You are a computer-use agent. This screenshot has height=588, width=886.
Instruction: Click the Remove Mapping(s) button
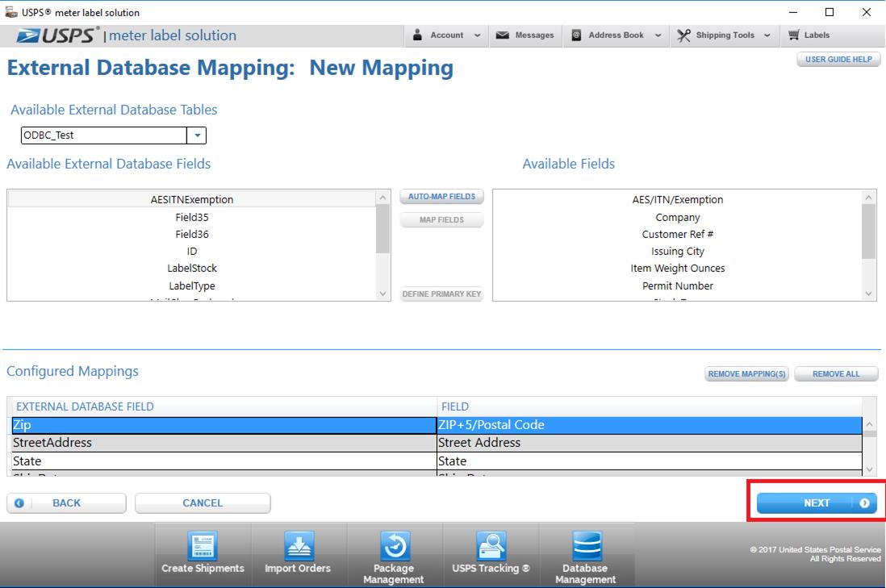[747, 374]
